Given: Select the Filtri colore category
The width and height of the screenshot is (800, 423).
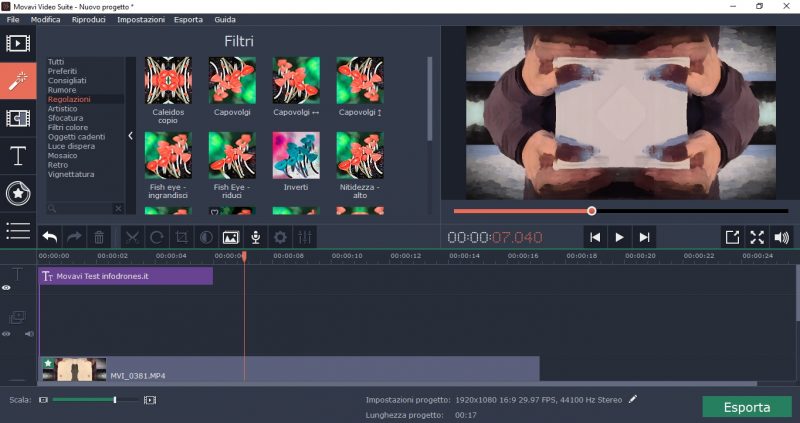Looking at the screenshot, I should (x=68, y=128).
